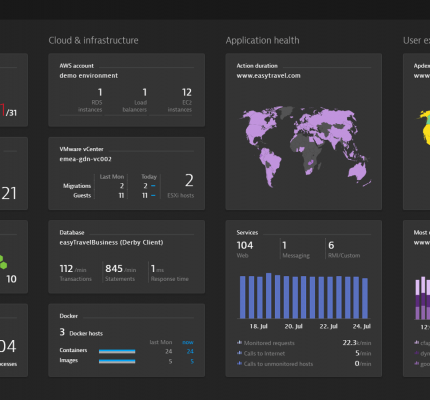Click the Application health section heading
Screen dimensions: 430x400
(x=262, y=40)
